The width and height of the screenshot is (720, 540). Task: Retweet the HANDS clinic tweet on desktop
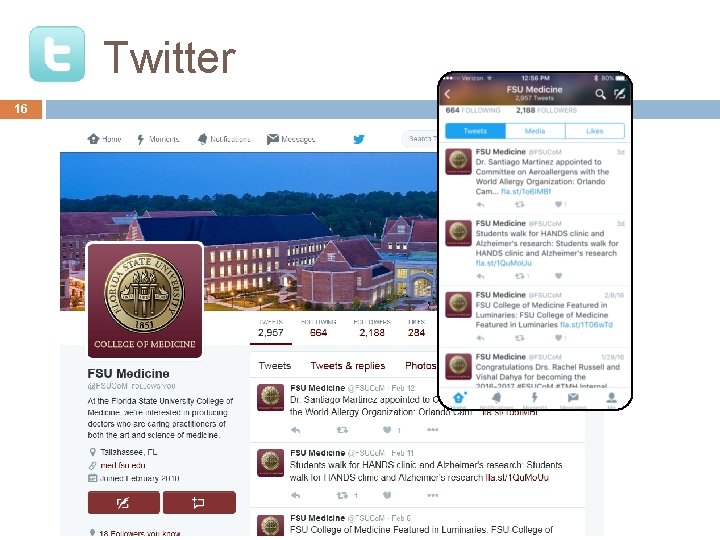point(342,495)
